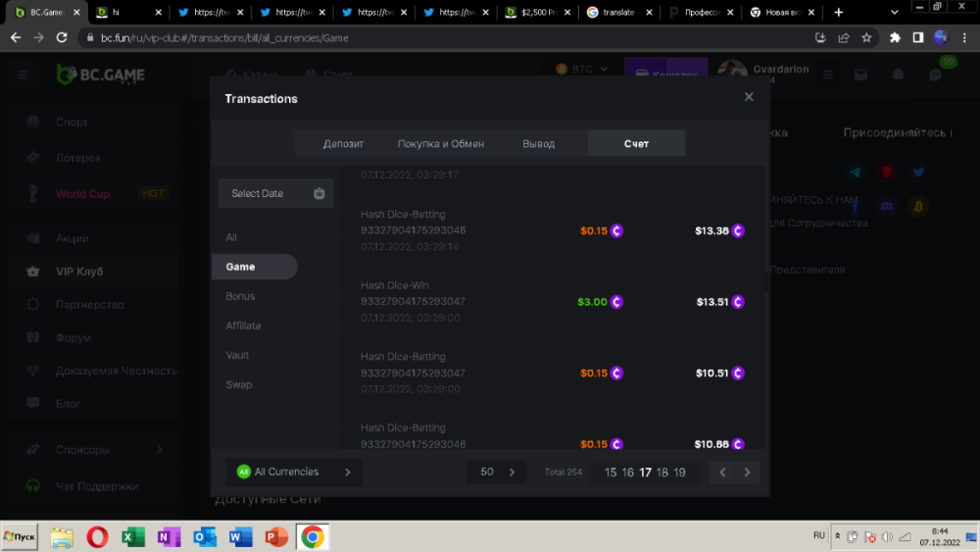Click the previous page arrow in pagination
Viewport: 980px width, 552px height.
coord(722,473)
